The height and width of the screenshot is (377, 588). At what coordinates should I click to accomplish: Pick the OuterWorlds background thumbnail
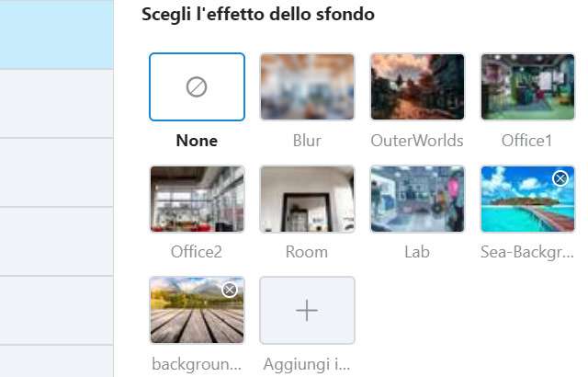tap(417, 86)
